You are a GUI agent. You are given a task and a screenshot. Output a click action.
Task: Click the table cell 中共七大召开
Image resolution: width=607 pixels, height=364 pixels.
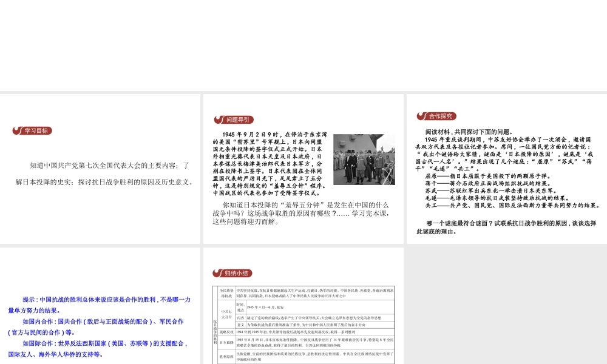(226, 314)
